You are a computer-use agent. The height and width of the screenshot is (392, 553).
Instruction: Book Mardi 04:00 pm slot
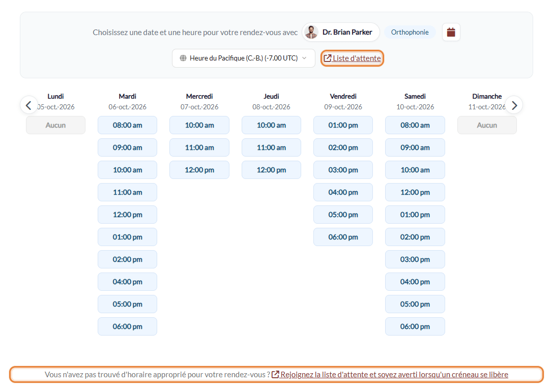[x=127, y=282]
